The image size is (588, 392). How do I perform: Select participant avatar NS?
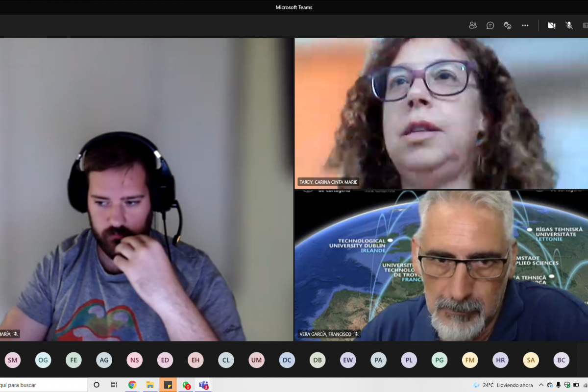(x=134, y=360)
